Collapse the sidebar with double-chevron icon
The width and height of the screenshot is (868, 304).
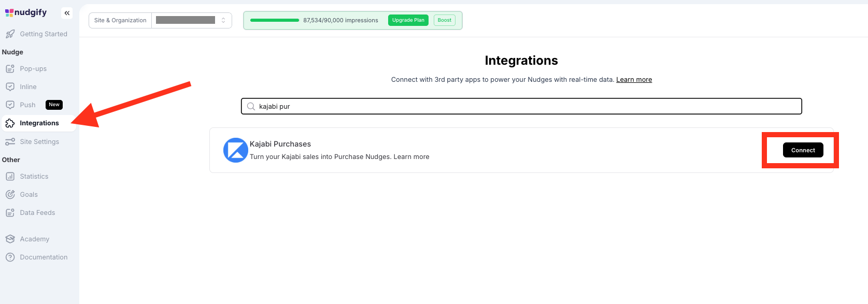[x=67, y=13]
